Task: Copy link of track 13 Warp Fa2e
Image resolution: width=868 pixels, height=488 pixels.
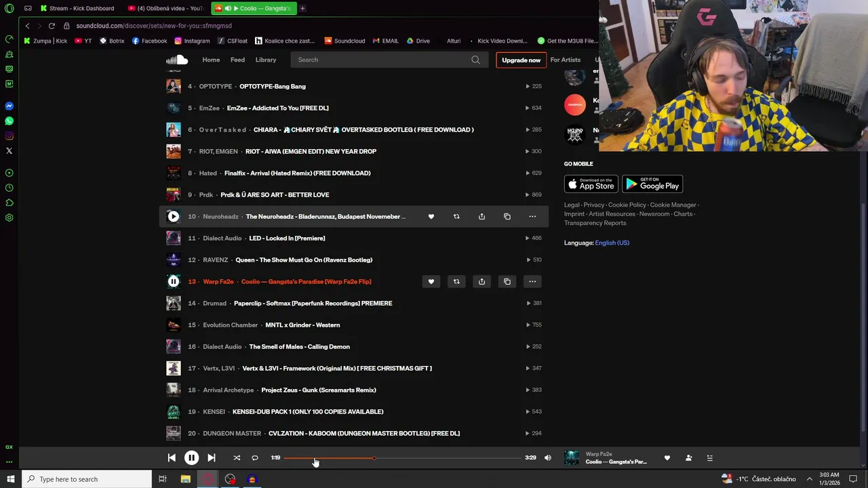Action: [507, 282]
